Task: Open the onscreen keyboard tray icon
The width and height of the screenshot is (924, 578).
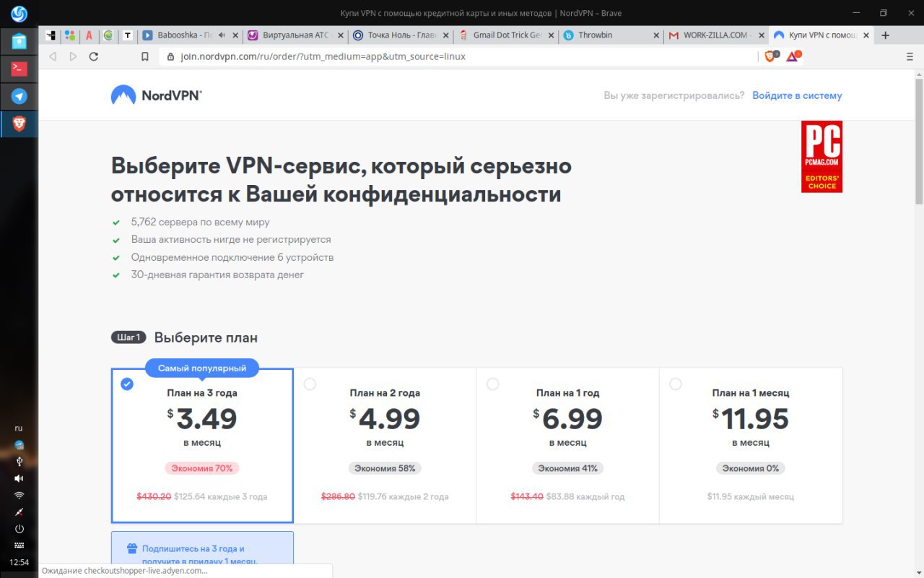Action: [19, 545]
